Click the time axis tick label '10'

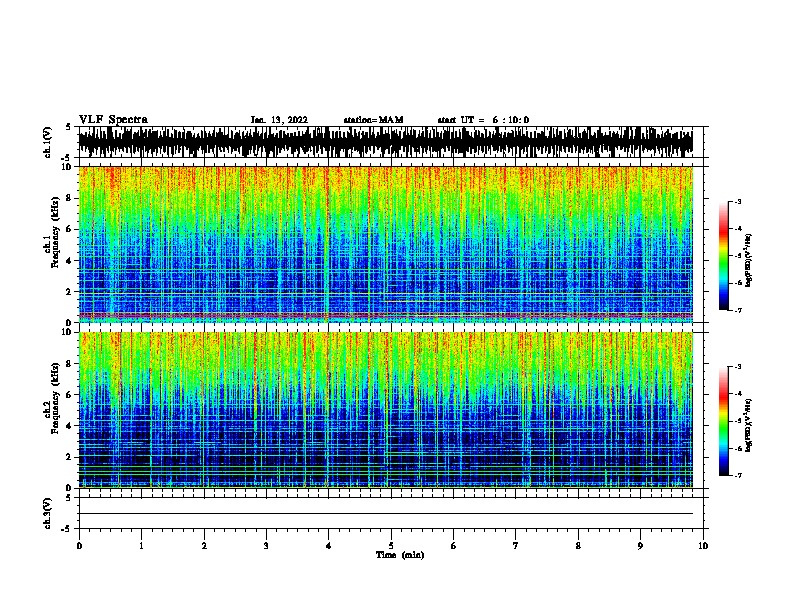click(x=703, y=546)
